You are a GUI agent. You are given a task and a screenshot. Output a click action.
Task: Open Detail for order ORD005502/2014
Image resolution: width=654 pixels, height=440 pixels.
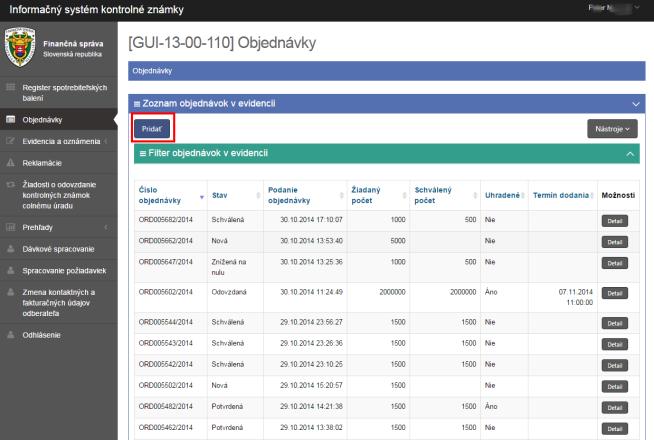pyautogui.click(x=614, y=387)
